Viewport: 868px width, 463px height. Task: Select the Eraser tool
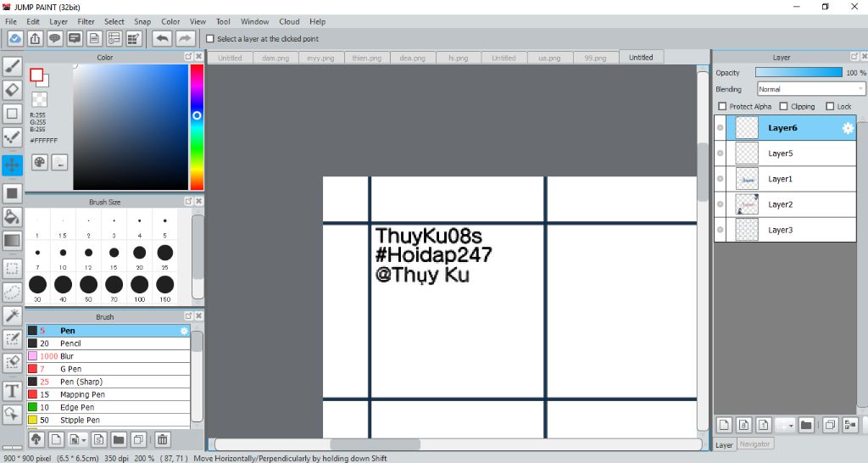(x=12, y=90)
